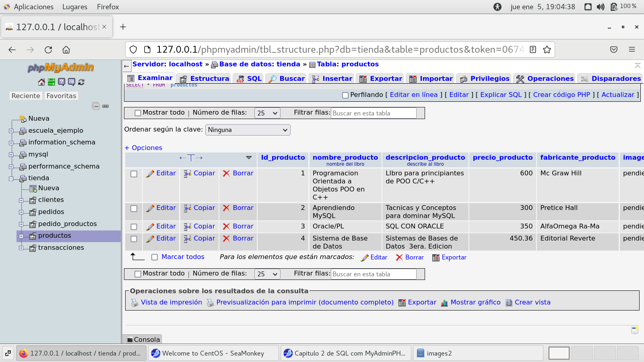Click the pencil icon for product row 1
The height and width of the screenshot is (362, 644).
click(x=150, y=174)
